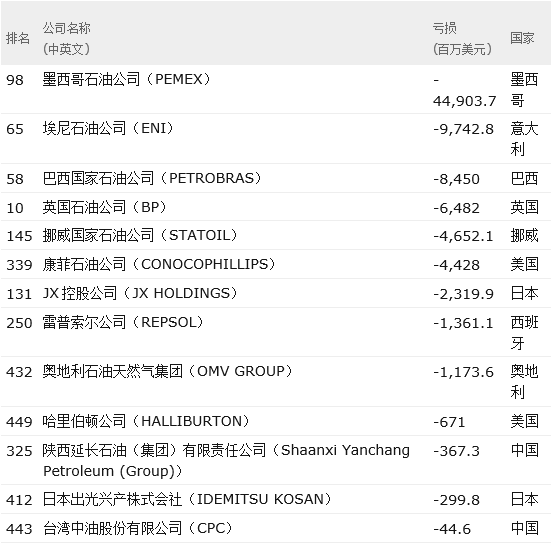
Task: Click the rank number 98 cell
Action: tap(15, 80)
